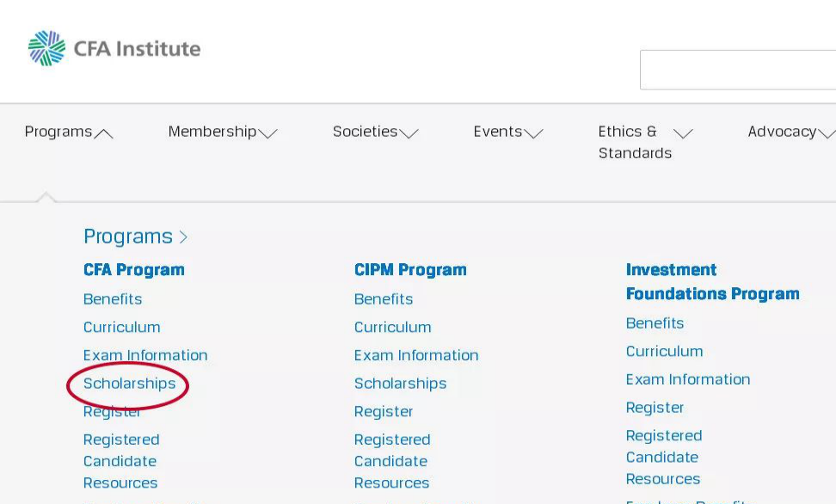Click in the search input field
The width and height of the screenshot is (836, 504).
(738, 70)
